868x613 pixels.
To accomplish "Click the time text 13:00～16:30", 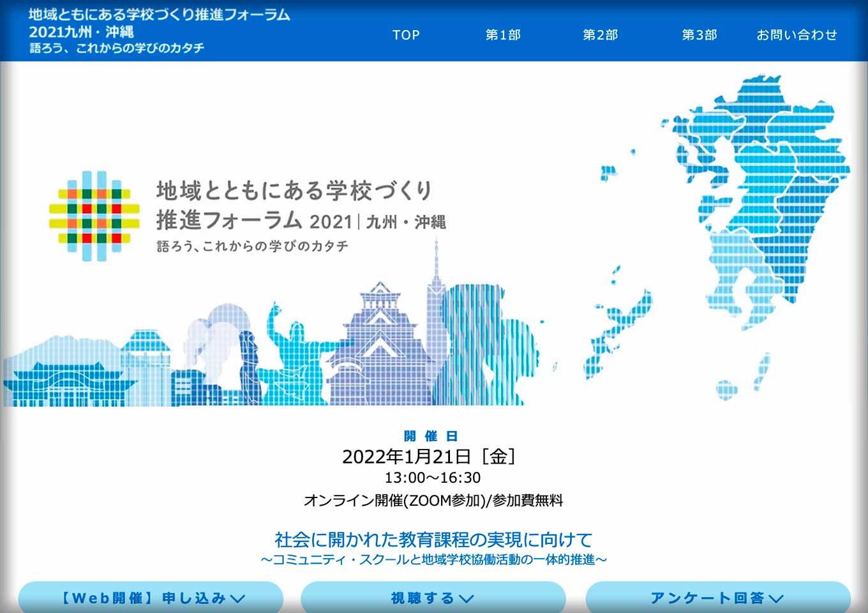I will pos(433,478).
